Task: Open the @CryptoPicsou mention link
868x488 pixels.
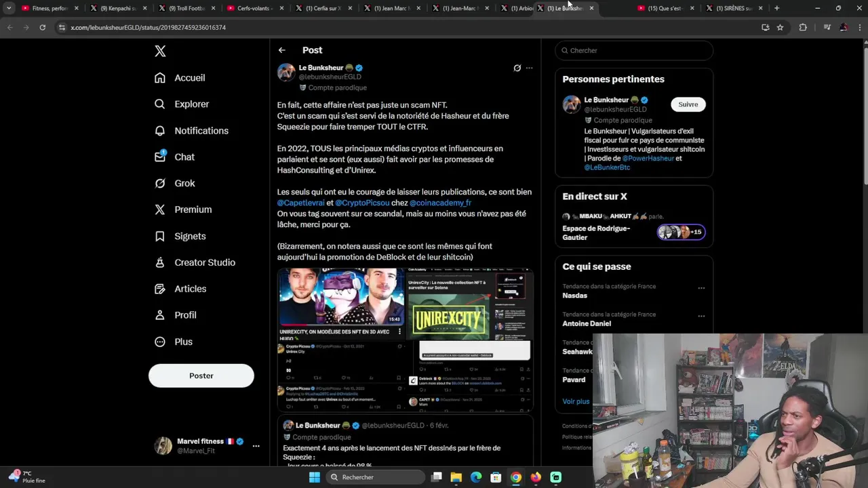Action: tap(362, 203)
